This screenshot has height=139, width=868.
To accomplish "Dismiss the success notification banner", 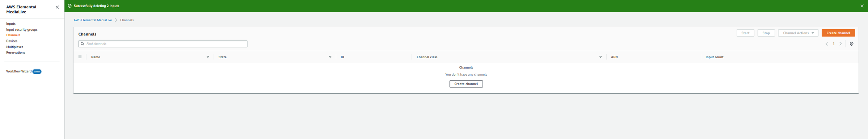I will (x=862, y=6).
